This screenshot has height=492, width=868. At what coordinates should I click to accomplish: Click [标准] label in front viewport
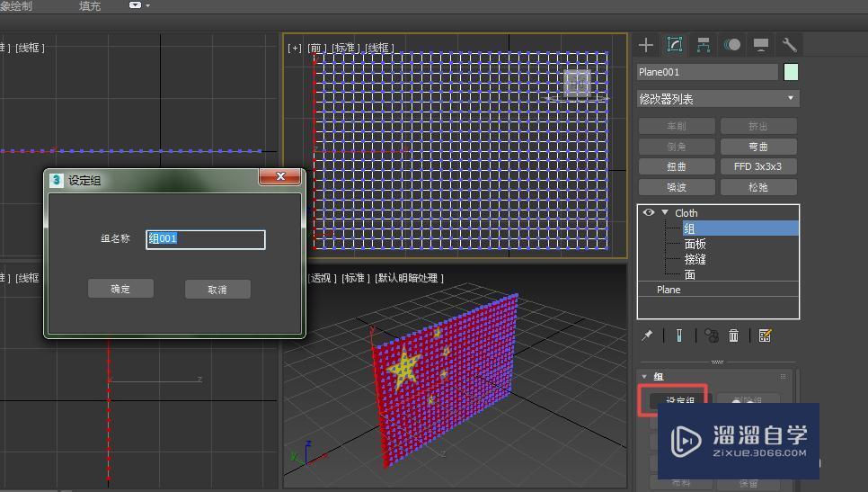(x=347, y=49)
